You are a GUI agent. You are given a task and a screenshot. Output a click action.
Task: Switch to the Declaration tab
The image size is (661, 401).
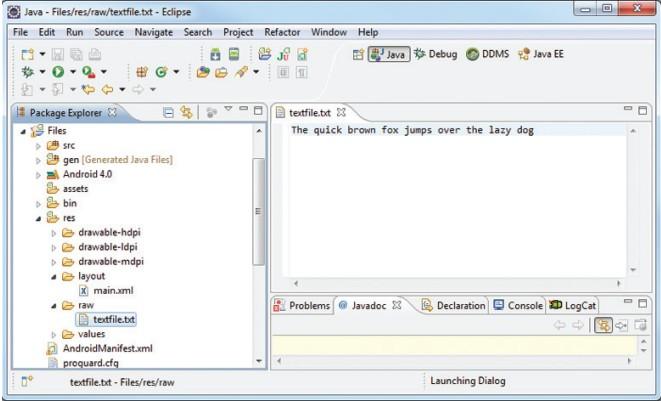(x=454, y=305)
